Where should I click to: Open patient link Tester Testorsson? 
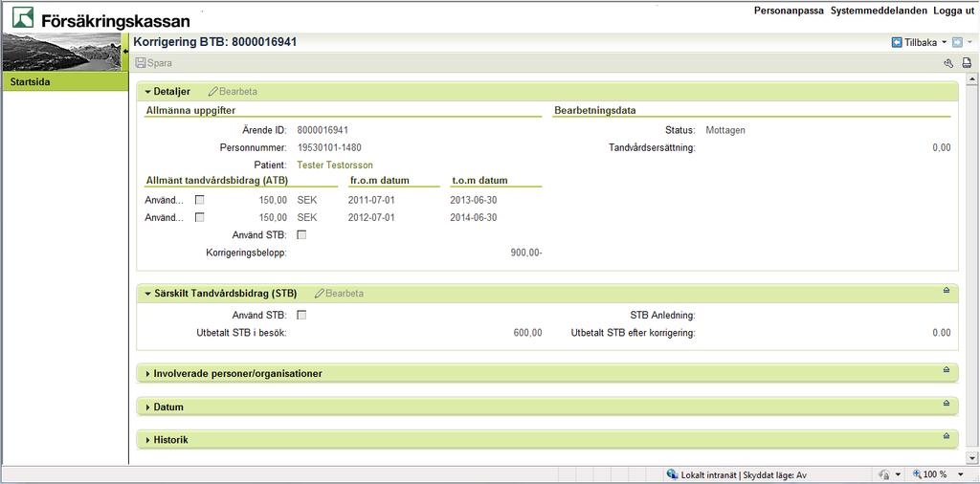pyautogui.click(x=335, y=165)
